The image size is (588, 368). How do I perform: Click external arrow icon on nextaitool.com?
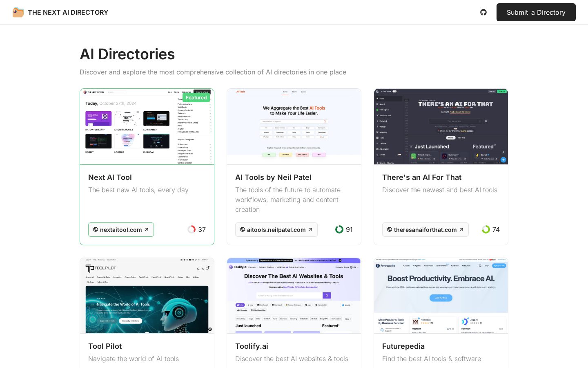tap(147, 229)
